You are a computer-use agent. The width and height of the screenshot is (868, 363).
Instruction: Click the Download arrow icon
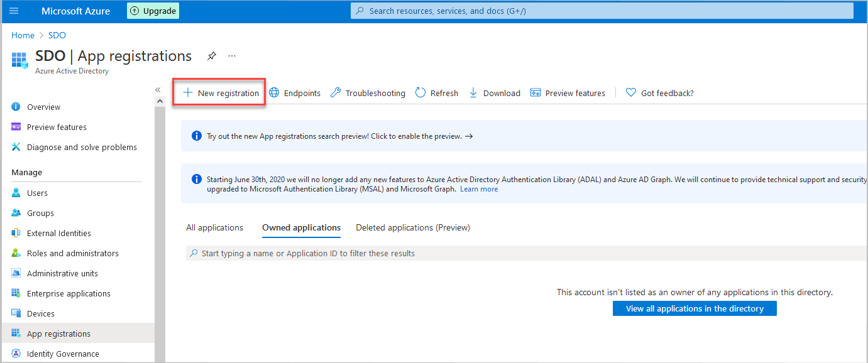pyautogui.click(x=473, y=93)
